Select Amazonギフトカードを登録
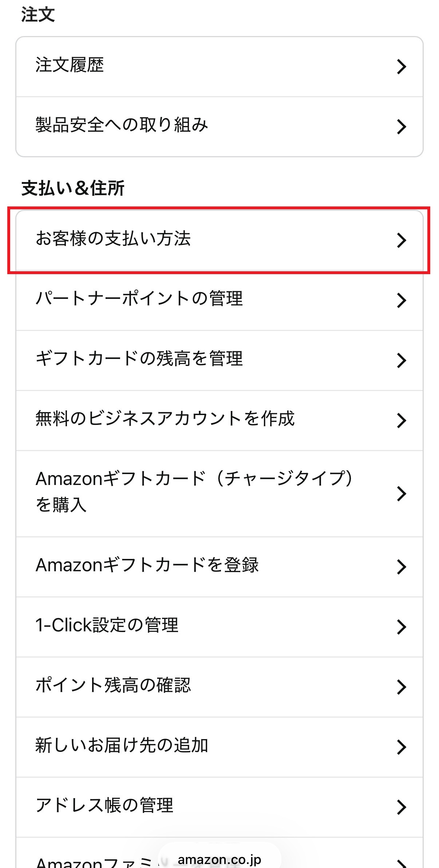 147,565
